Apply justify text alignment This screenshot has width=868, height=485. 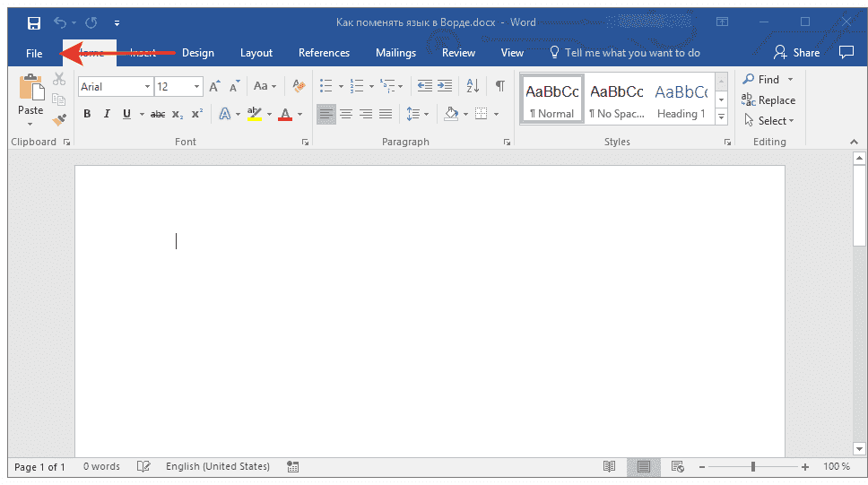(386, 114)
